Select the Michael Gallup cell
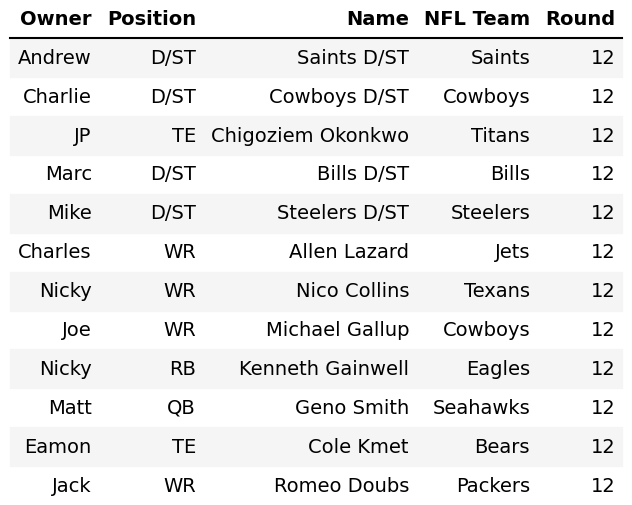 (337, 330)
